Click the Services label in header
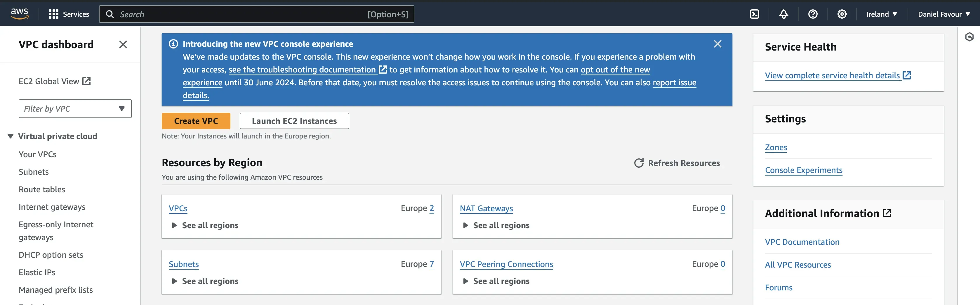The image size is (980, 305). coord(76,14)
